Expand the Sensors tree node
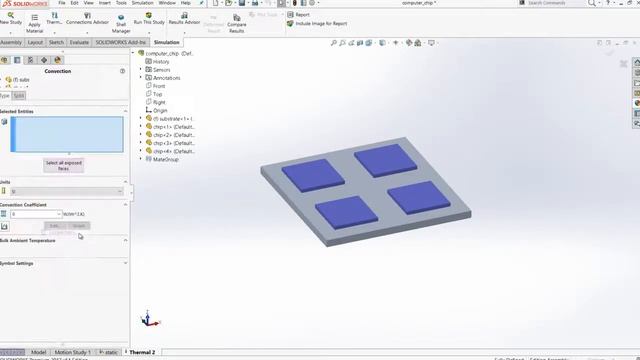 click(x=141, y=70)
